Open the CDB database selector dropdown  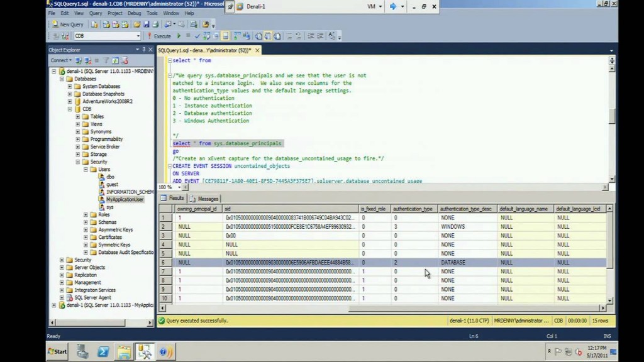pyautogui.click(x=137, y=36)
